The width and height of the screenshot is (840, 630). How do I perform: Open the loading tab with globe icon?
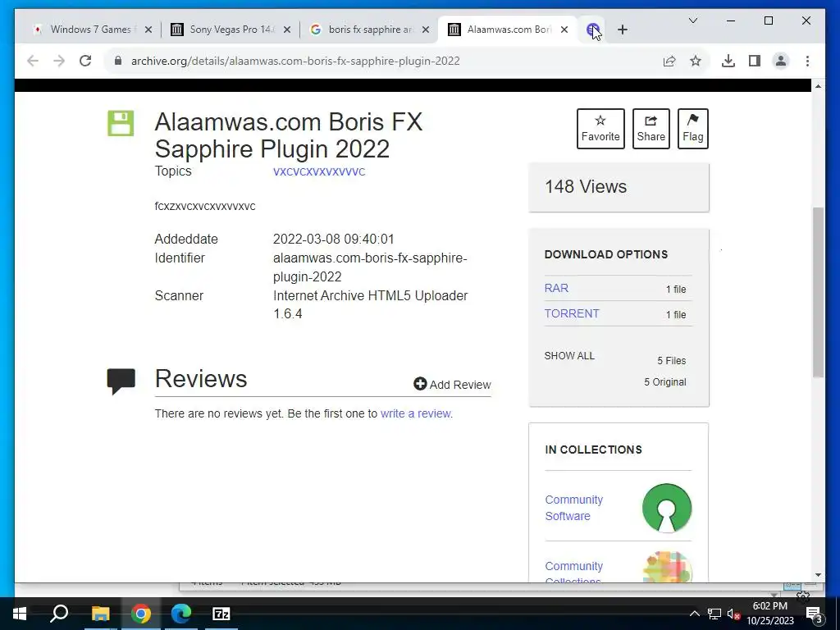coord(592,30)
